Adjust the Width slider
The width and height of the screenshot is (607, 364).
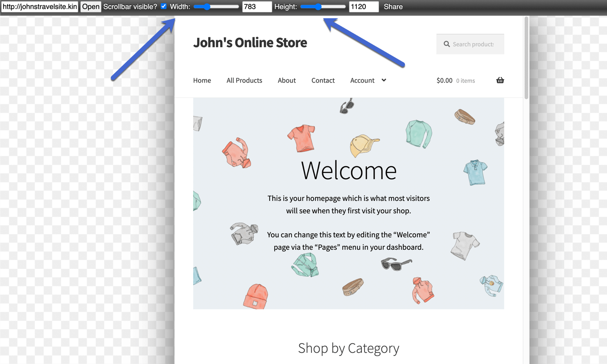coord(216,7)
